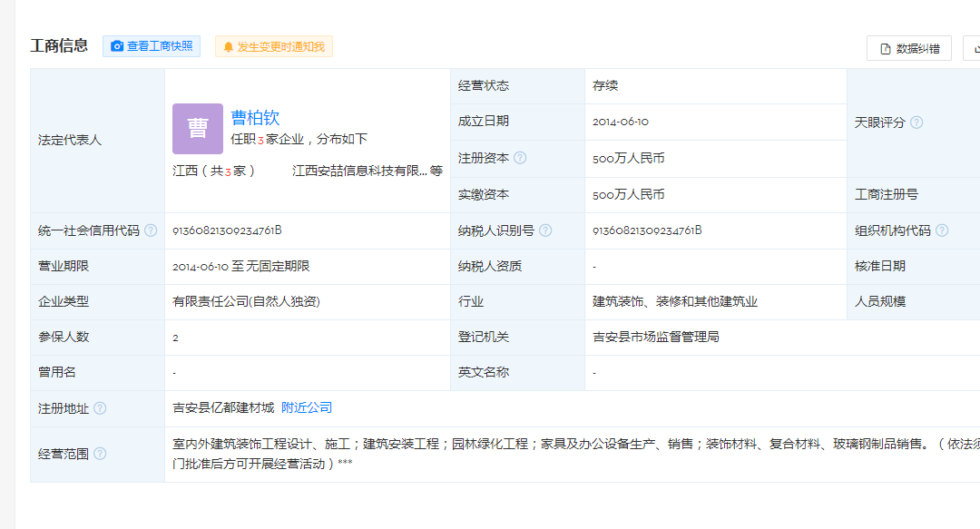Click the question mark beside 统一社会信用代码
980x529 pixels.
click(151, 230)
